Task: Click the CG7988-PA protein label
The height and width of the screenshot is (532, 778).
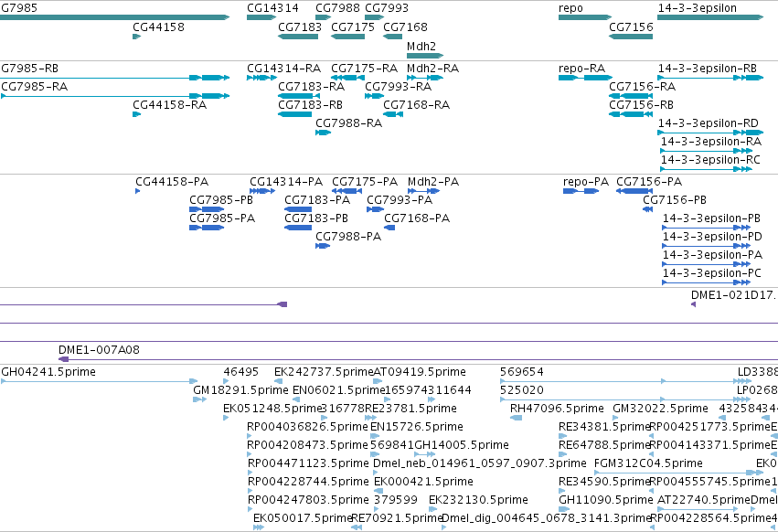Action: point(349,237)
